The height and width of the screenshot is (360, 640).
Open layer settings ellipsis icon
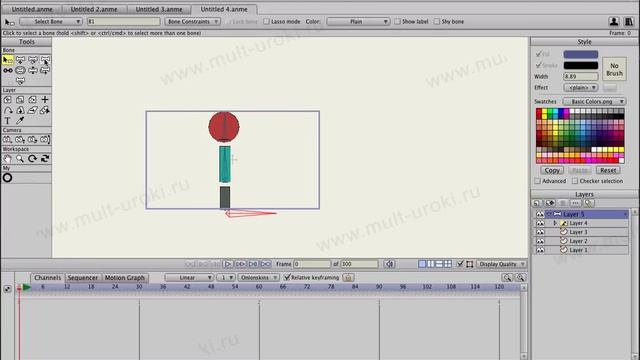pos(575,203)
